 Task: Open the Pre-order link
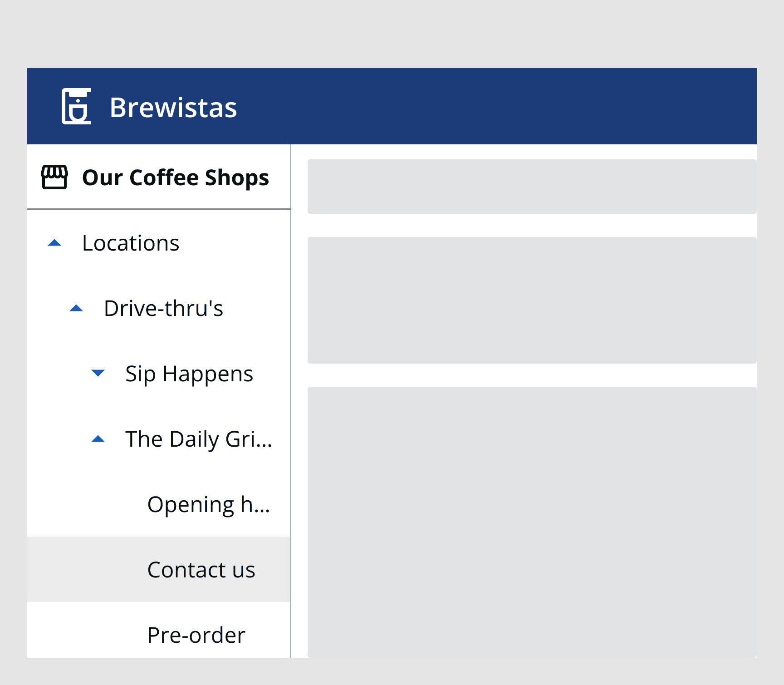[196, 635]
